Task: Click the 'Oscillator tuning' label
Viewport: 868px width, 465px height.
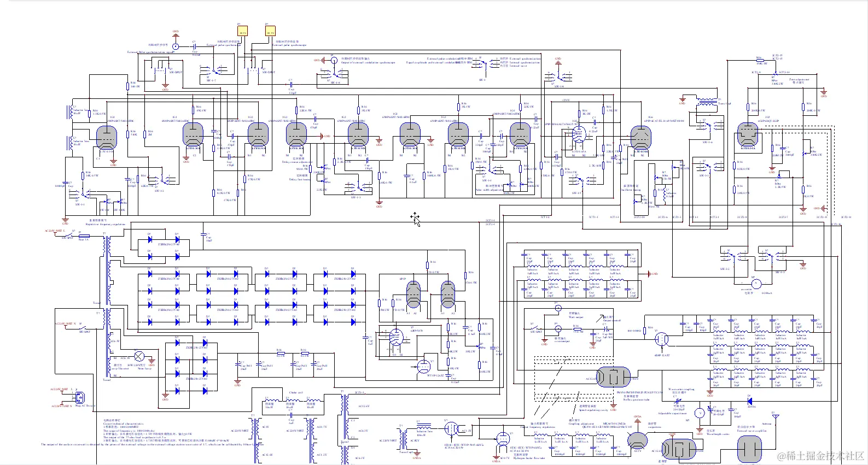Action: pyautogui.click(x=631, y=190)
